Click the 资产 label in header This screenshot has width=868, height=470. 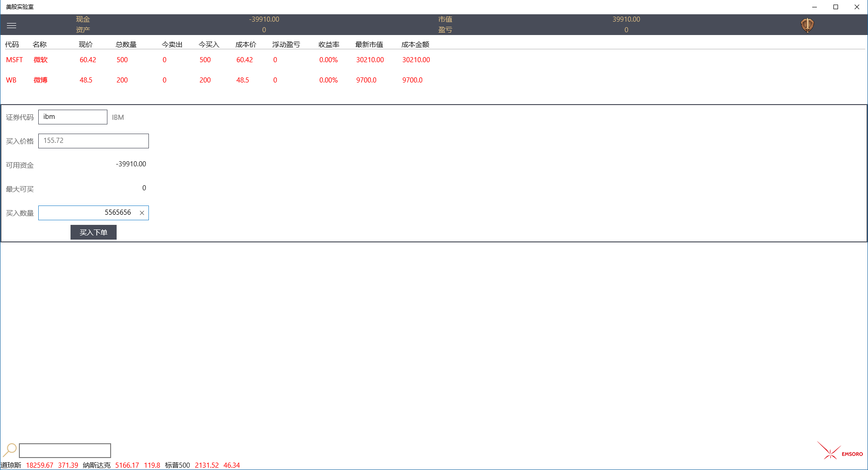pyautogui.click(x=83, y=30)
